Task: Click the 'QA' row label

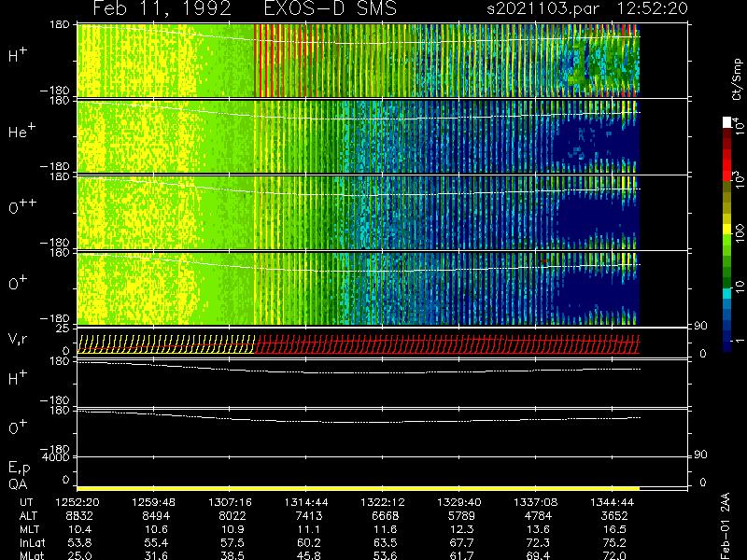Action: point(18,484)
